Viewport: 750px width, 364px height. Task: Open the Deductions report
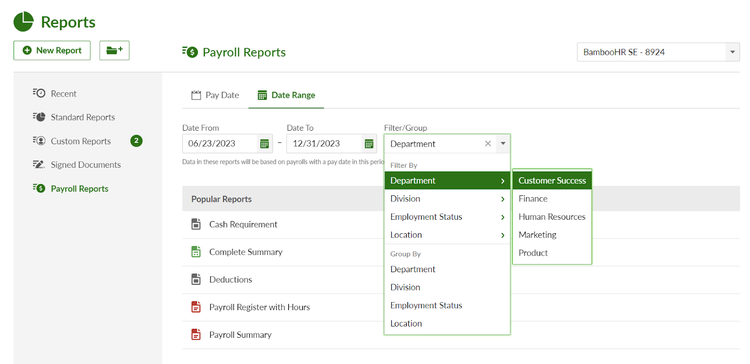[x=231, y=279]
